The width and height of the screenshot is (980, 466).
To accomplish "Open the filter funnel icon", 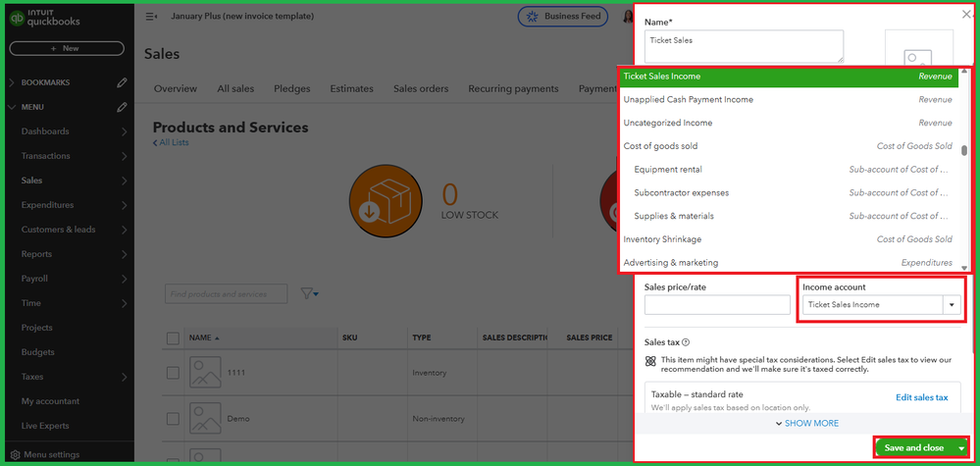I will point(309,293).
